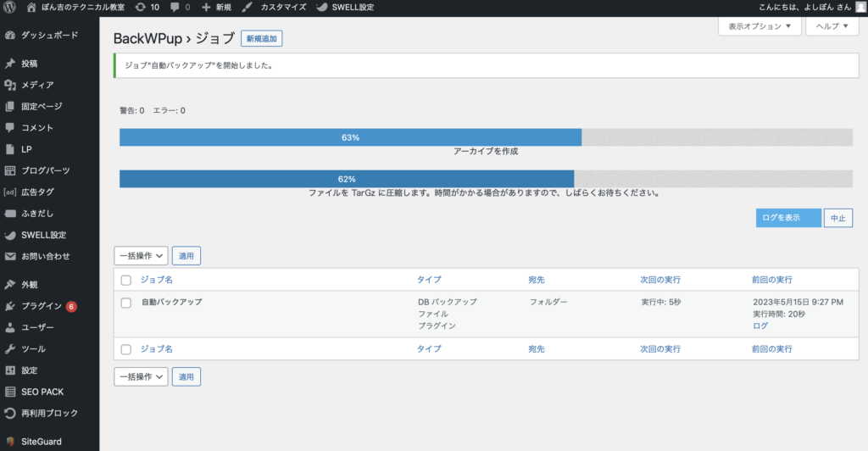Click the ダッシュボード gauge icon
The width and height of the screenshot is (868, 451).
point(10,35)
